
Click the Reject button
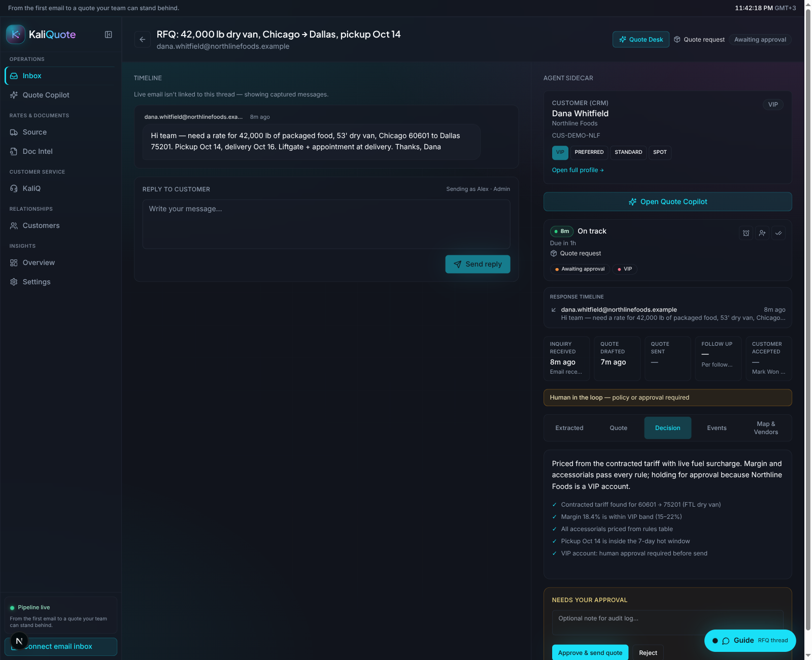click(x=648, y=652)
